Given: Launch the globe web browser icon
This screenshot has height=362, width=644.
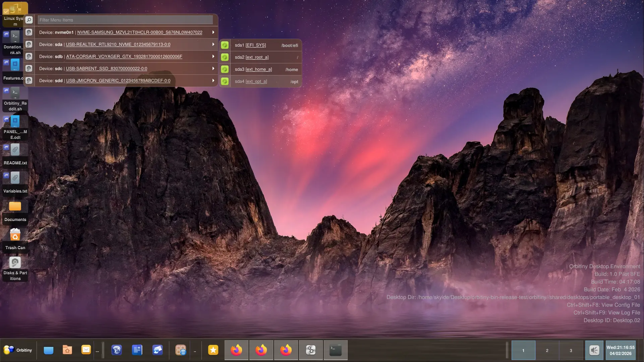Looking at the screenshot, I should point(116,350).
